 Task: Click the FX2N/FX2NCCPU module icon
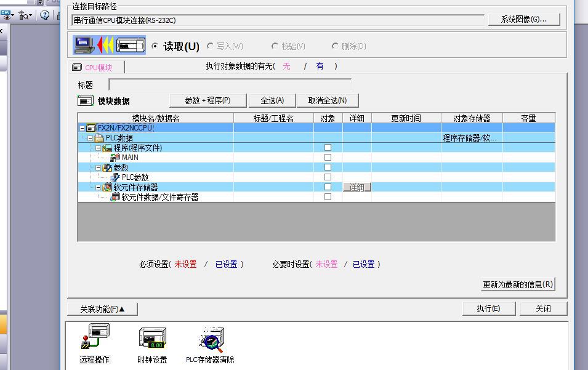91,128
